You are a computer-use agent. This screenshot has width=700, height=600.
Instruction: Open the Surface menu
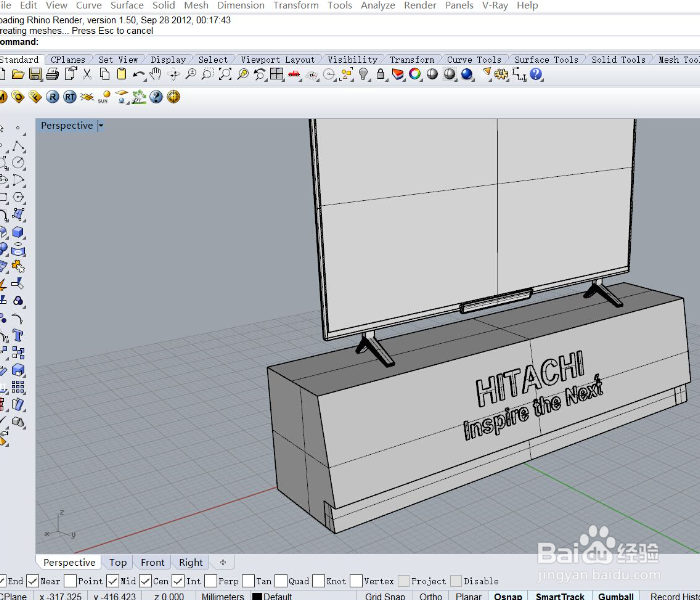click(x=127, y=5)
